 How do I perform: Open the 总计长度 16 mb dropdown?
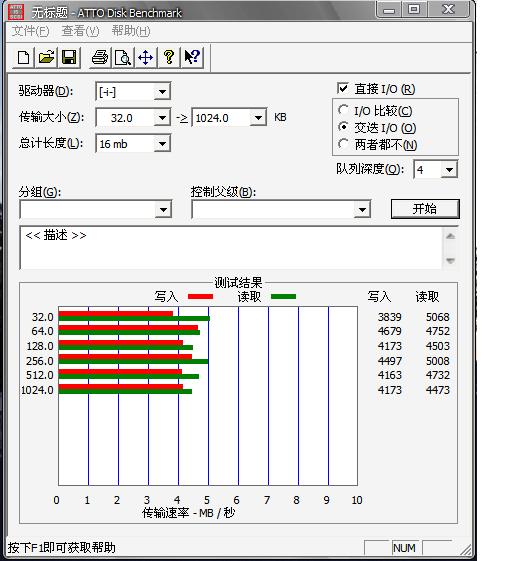(162, 144)
